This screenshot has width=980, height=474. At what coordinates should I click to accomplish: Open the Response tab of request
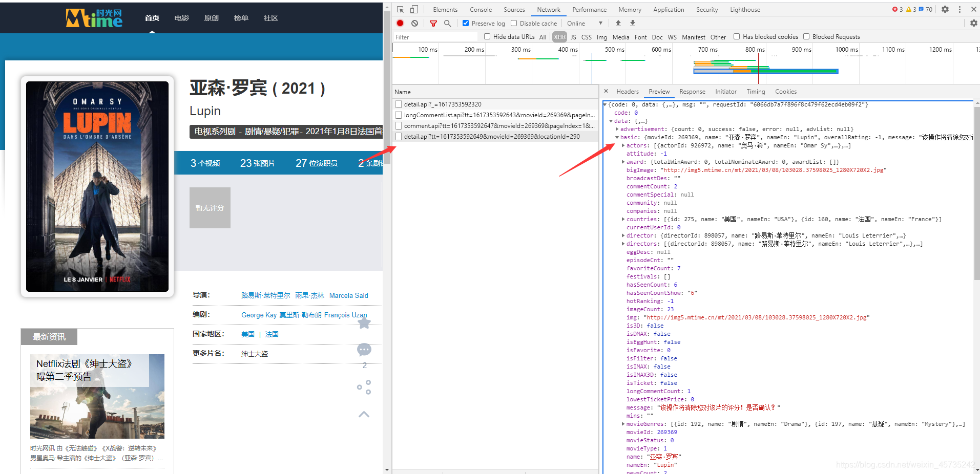click(692, 91)
